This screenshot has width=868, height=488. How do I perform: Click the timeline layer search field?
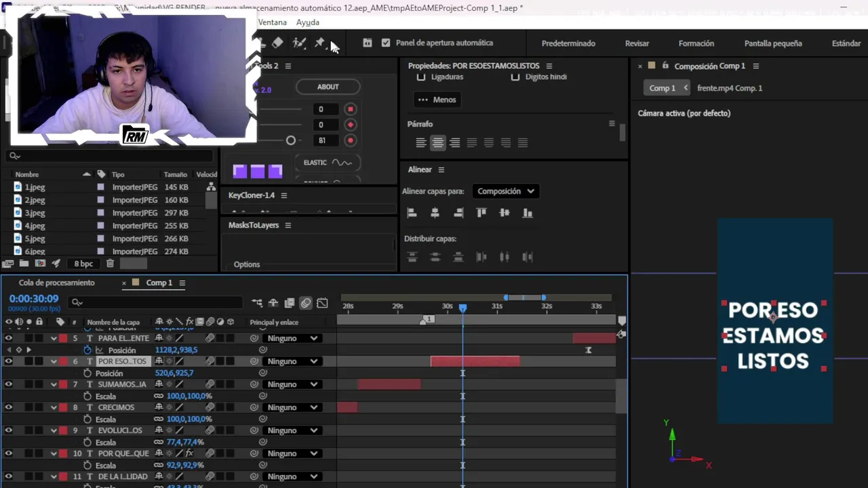156,302
